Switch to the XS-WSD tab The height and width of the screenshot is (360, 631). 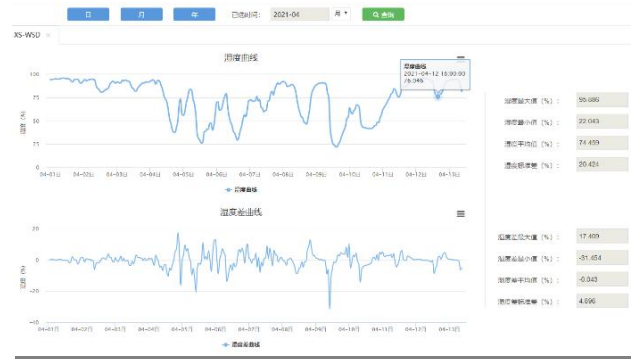[x=27, y=35]
